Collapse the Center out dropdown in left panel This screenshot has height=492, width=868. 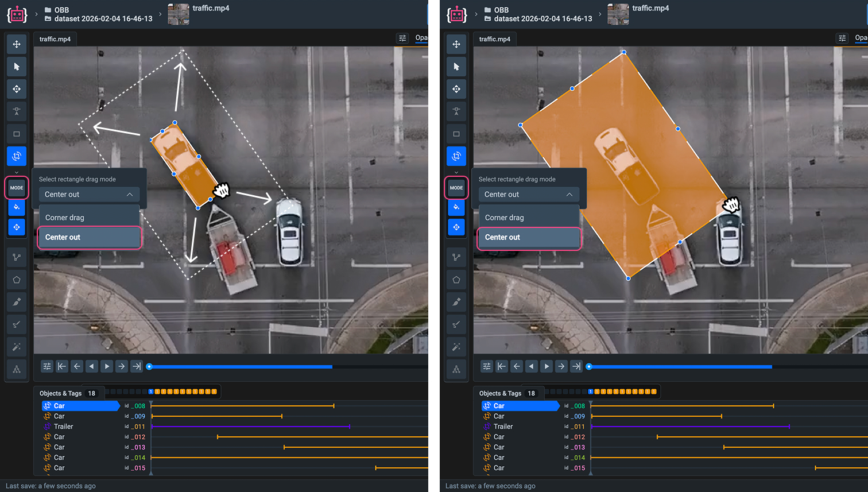89,195
